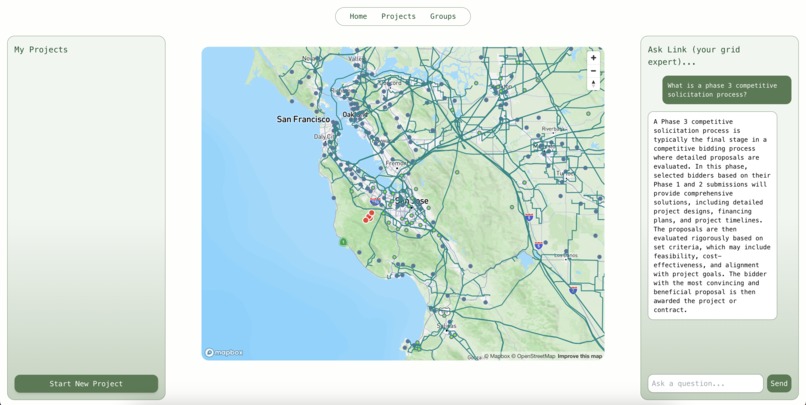
Task: Click the green marker on the coast
Action: [x=343, y=241]
